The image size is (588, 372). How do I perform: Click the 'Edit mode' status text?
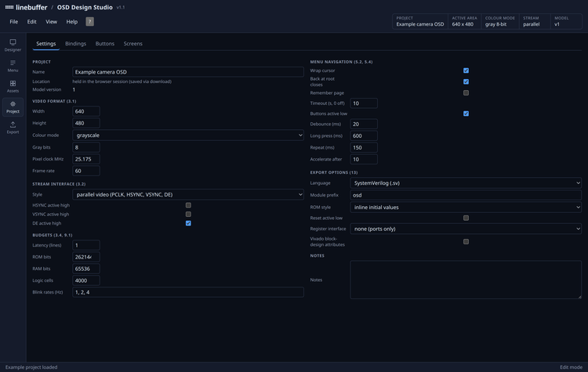(x=571, y=367)
